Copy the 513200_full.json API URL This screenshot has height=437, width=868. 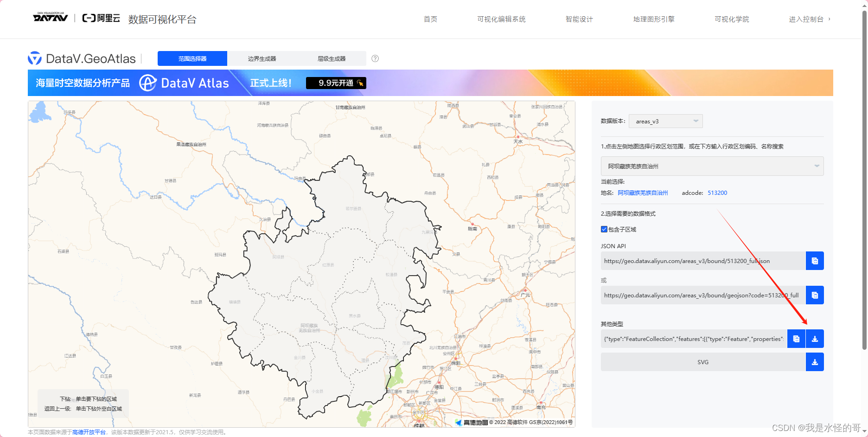(x=815, y=261)
